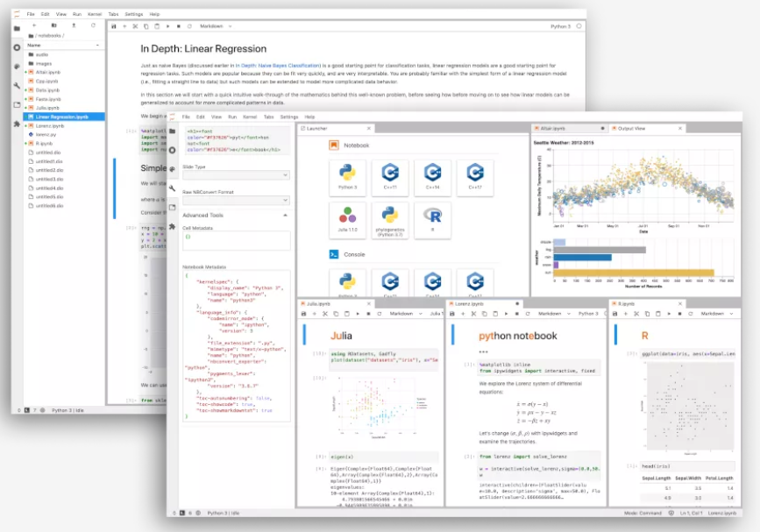Launch Julia 1.1.0 notebook from Launcher
The image size is (760, 532).
coord(347,221)
